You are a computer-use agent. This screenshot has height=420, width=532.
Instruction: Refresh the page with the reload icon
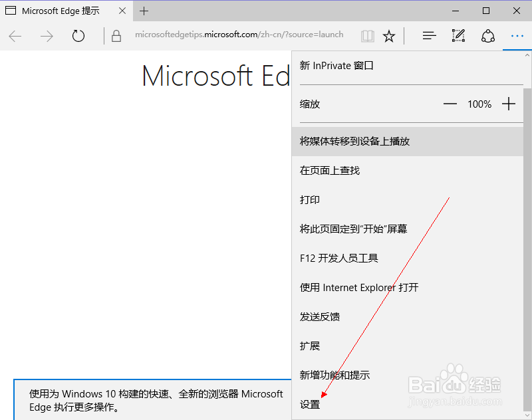click(78, 36)
